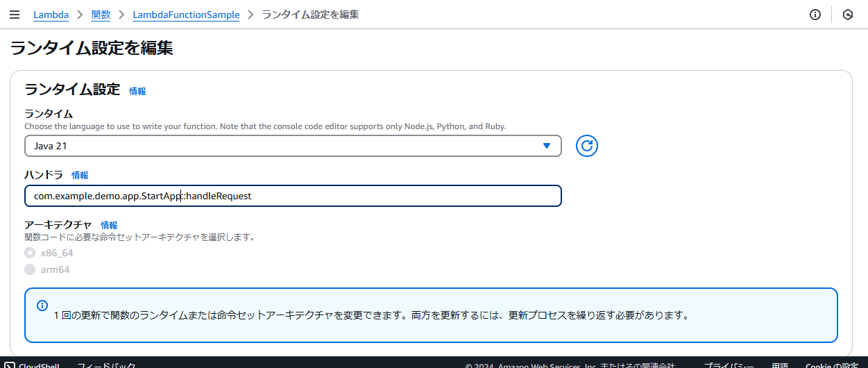Open 情報 link next to ハンドラ
868x368 pixels.
click(80, 175)
